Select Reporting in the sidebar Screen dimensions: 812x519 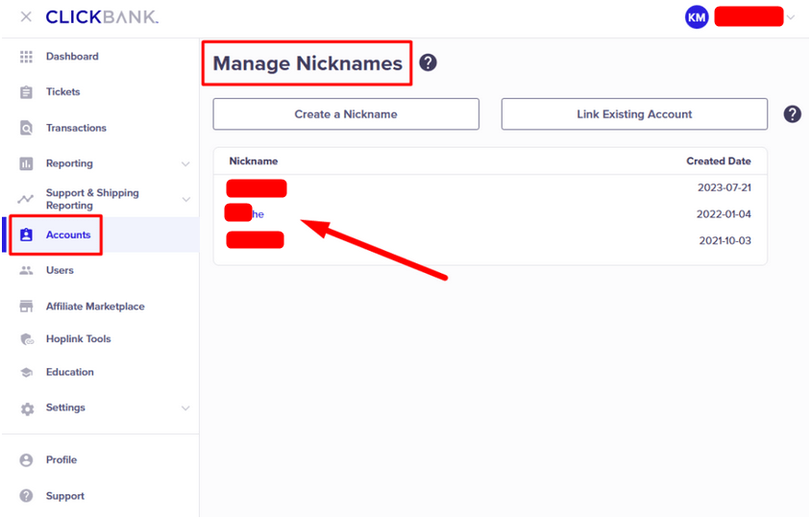pyautogui.click(x=69, y=163)
